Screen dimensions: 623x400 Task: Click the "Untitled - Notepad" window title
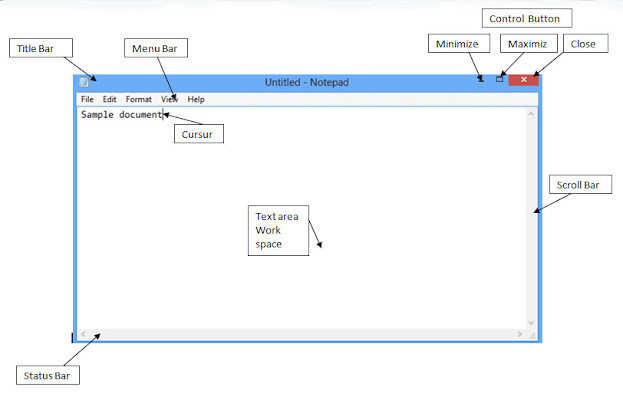point(307,82)
